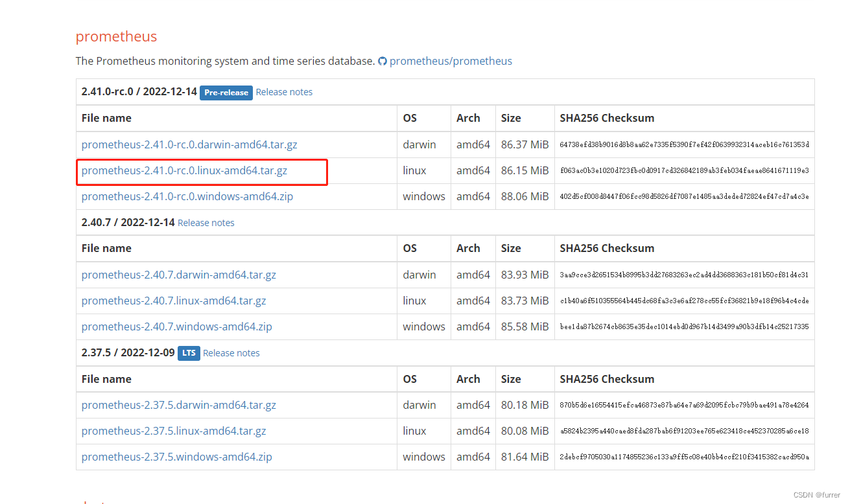The image size is (850, 504).
Task: Select the 2.40.7 / 2022-12-14 version text
Action: (x=128, y=222)
